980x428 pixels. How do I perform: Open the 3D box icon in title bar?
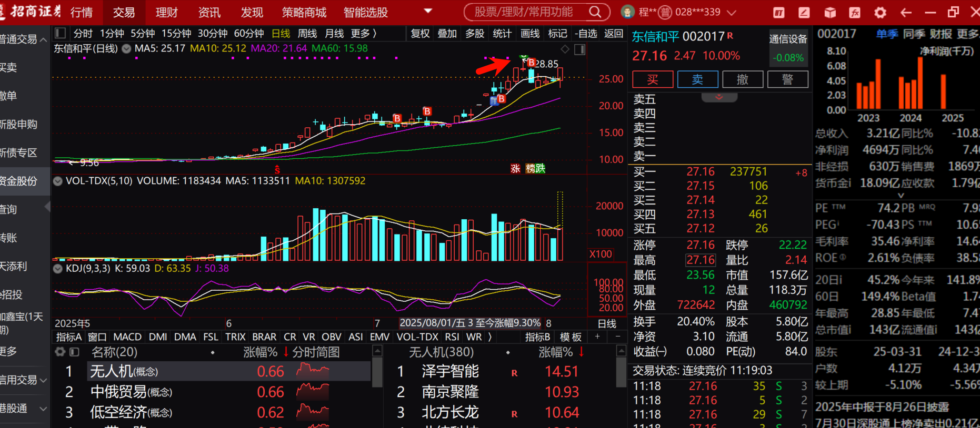(x=830, y=13)
